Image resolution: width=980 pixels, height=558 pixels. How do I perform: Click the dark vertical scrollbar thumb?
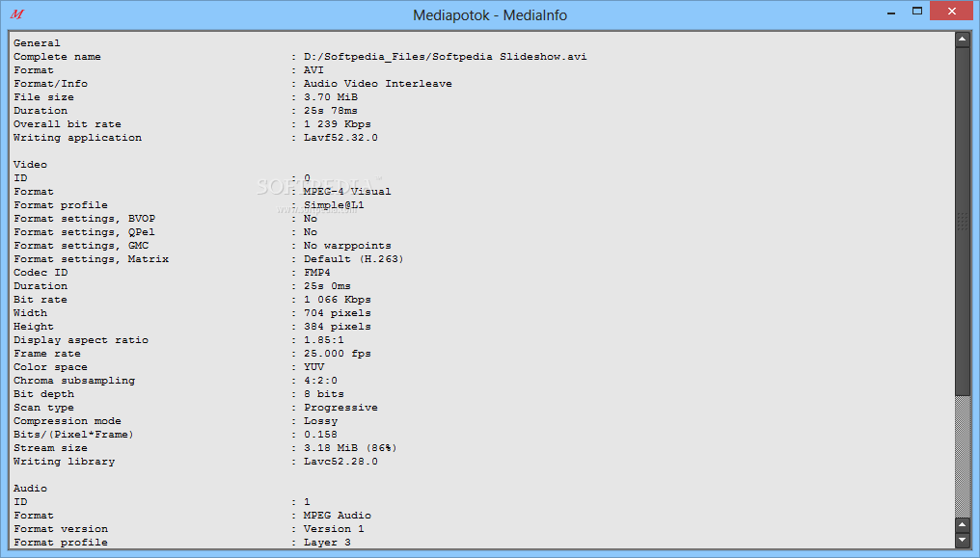tap(962, 221)
